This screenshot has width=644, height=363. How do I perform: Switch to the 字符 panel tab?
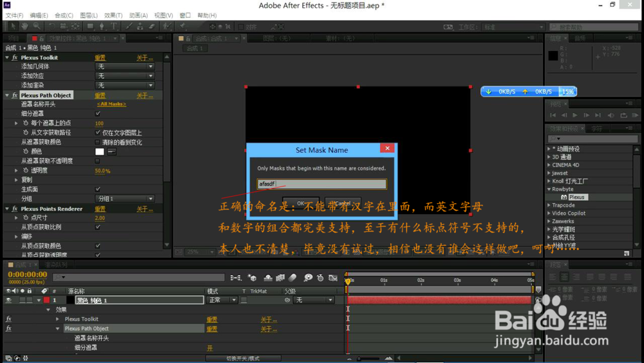(x=596, y=129)
